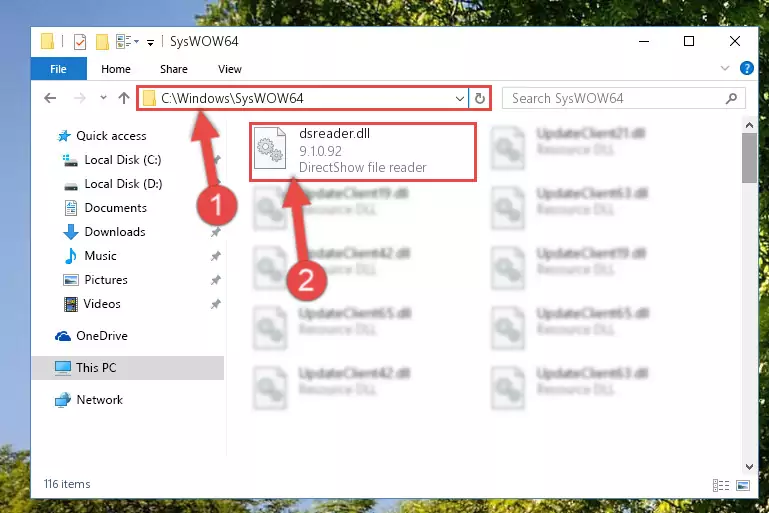
Task: Open the File menu
Action: click(x=58, y=69)
